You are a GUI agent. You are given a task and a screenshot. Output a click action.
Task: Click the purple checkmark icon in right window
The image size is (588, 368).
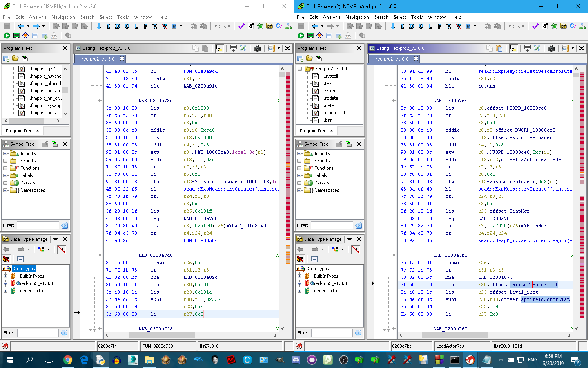coord(535,26)
